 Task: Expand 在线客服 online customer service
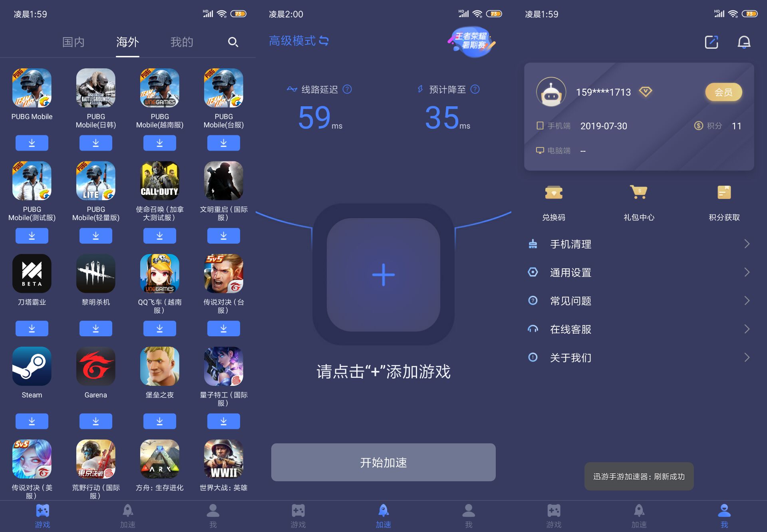639,330
